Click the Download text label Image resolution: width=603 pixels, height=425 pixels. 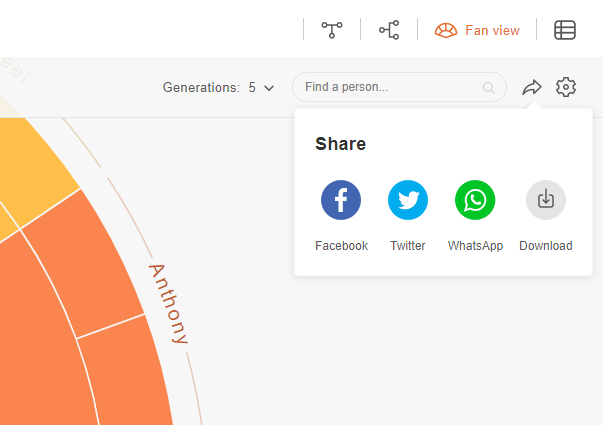click(546, 245)
